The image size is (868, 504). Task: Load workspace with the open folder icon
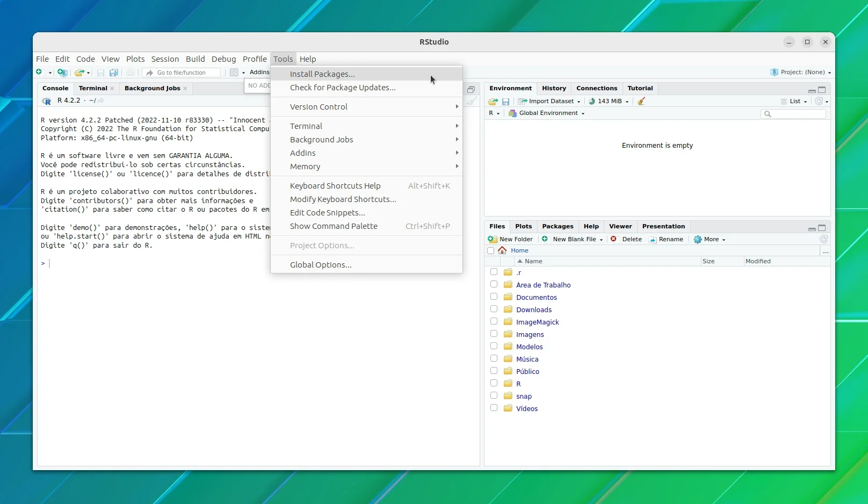coord(493,101)
